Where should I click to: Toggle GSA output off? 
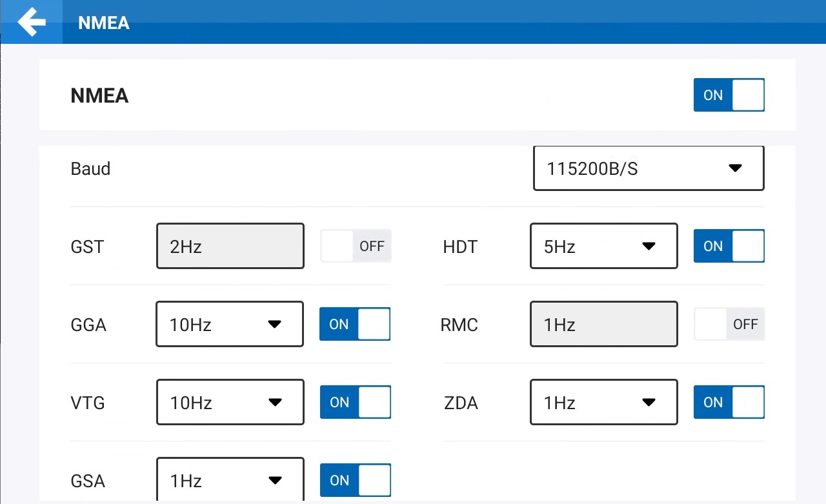point(355,480)
